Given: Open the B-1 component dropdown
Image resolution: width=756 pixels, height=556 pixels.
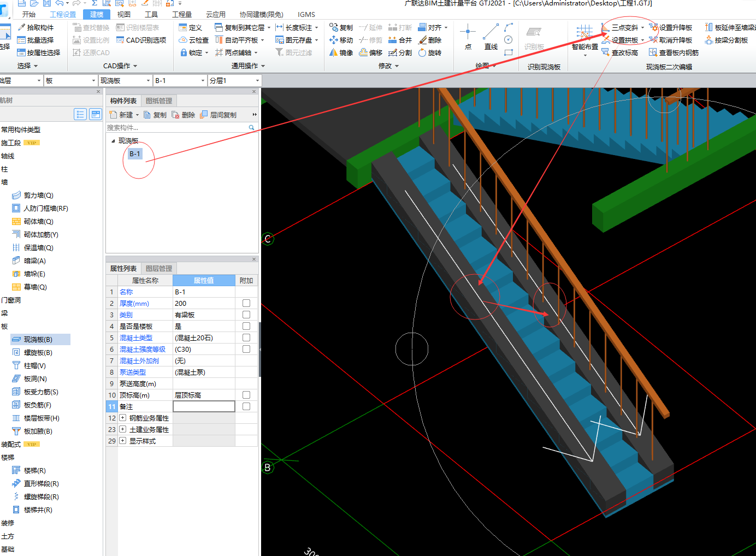Looking at the screenshot, I should pyautogui.click(x=203, y=81).
